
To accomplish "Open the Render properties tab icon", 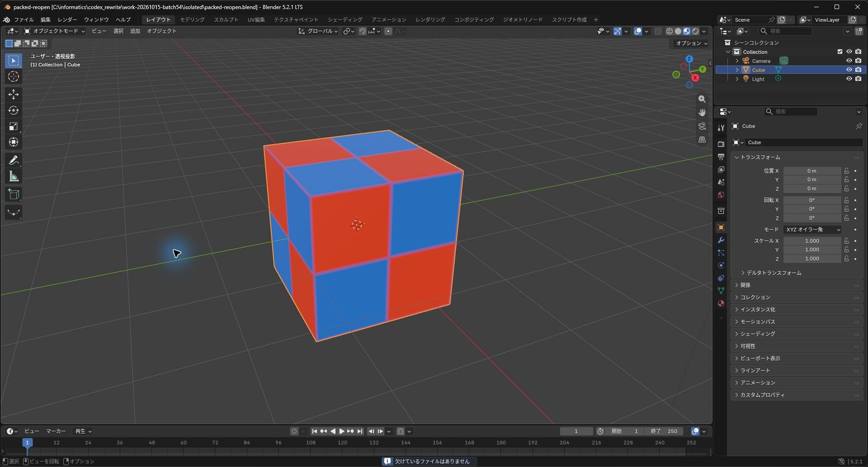I will 721,144.
